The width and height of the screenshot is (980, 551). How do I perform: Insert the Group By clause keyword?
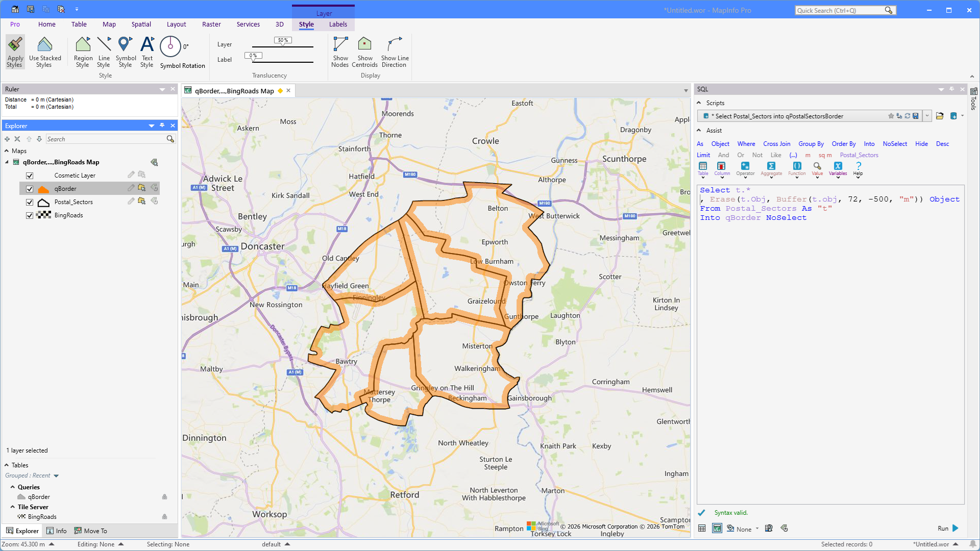(x=811, y=144)
